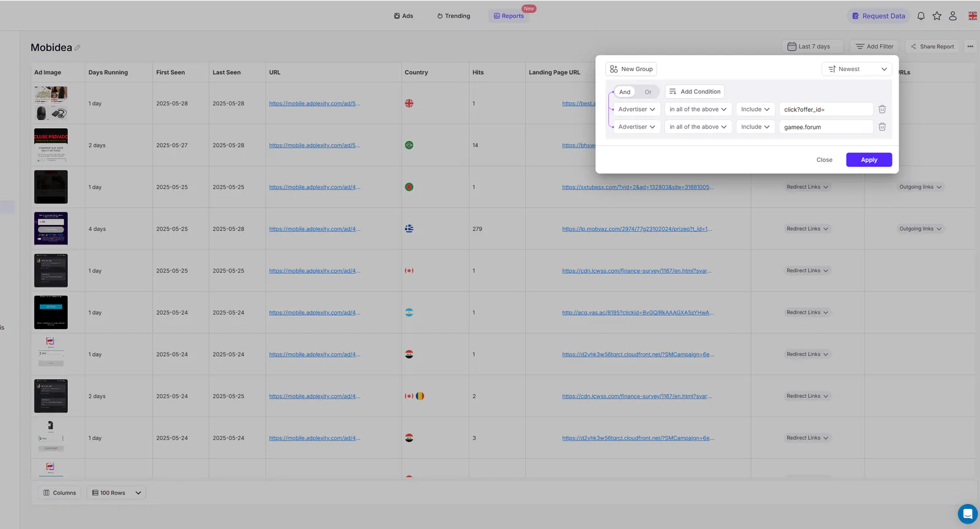Image resolution: width=980 pixels, height=529 pixels.
Task: Open the chat support bubble icon
Action: pyautogui.click(x=968, y=514)
